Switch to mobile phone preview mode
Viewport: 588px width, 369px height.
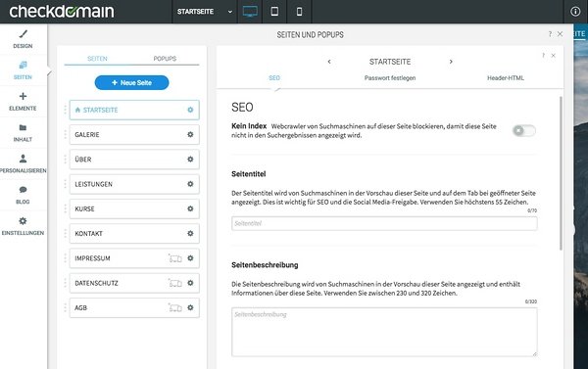click(299, 12)
